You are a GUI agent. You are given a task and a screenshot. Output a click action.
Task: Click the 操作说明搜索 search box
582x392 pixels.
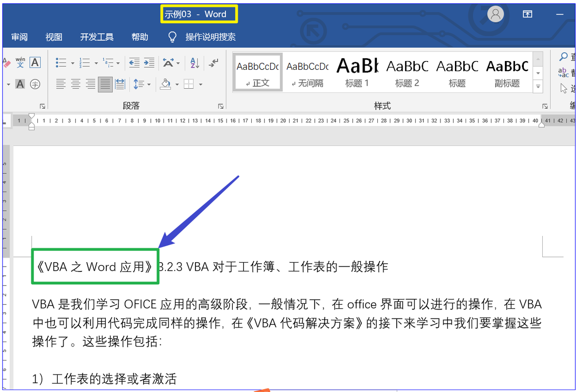[x=210, y=37]
